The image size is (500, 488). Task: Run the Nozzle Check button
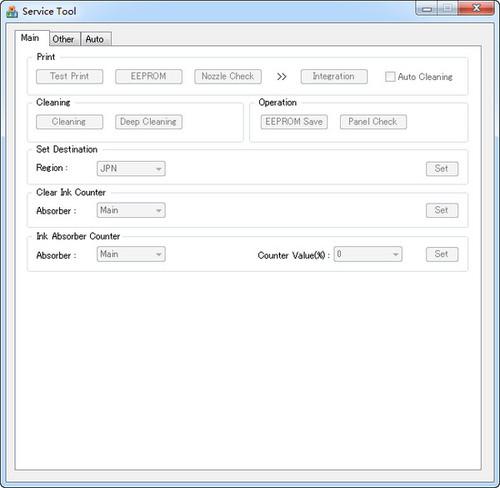[228, 76]
